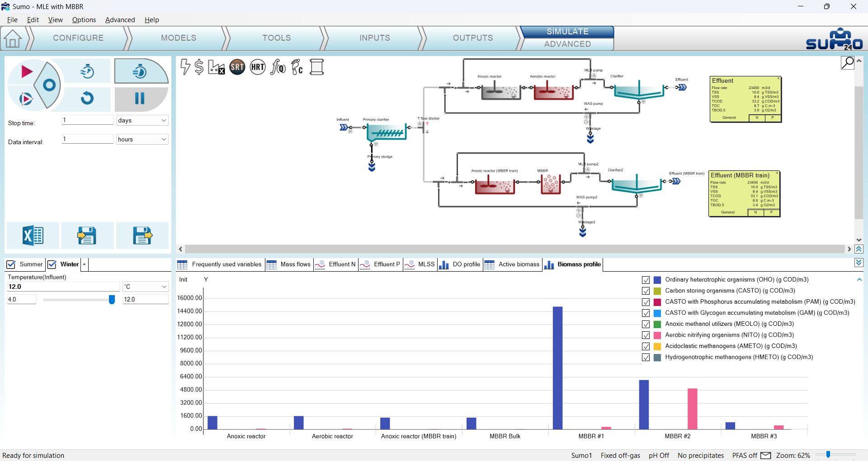Open the Options menu
868x461 pixels.
pos(84,20)
